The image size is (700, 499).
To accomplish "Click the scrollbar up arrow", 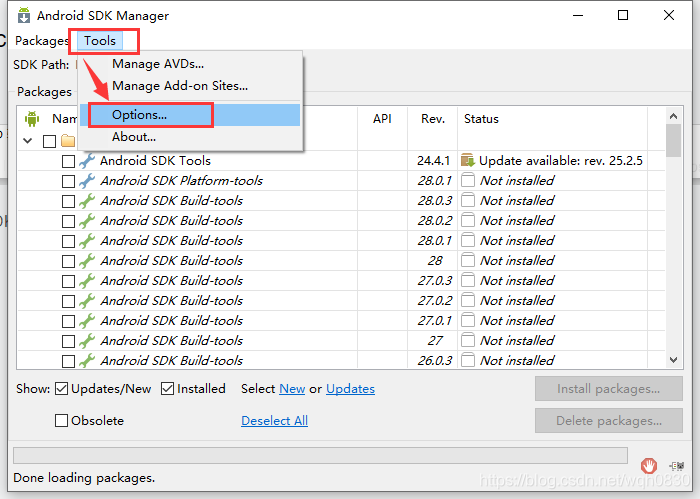I will point(674,116).
